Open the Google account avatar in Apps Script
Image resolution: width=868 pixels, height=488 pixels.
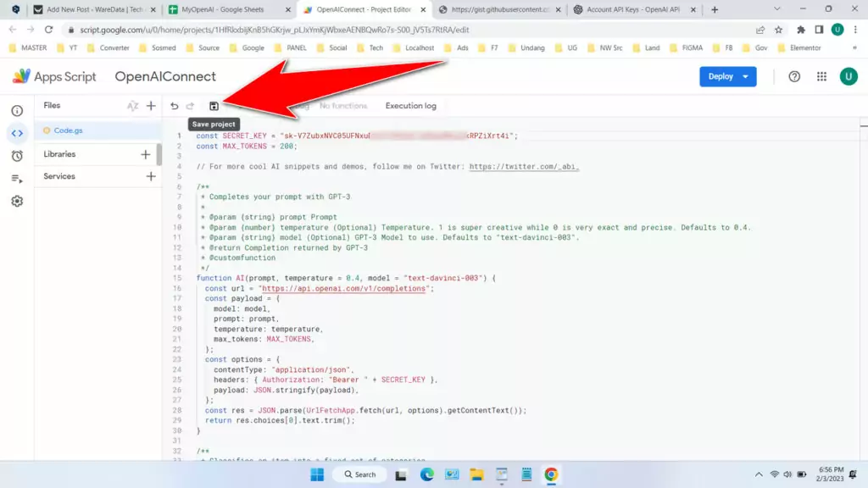pyautogui.click(x=848, y=76)
